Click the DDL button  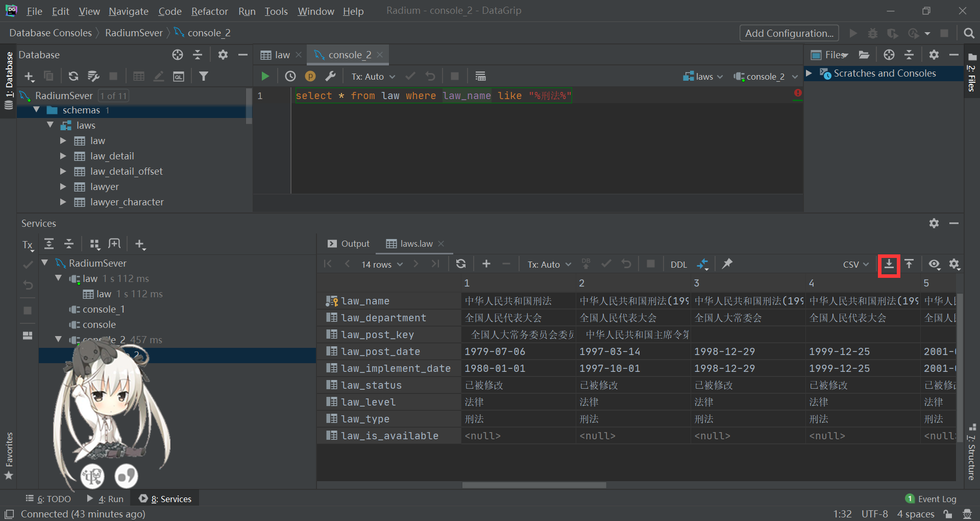(678, 264)
